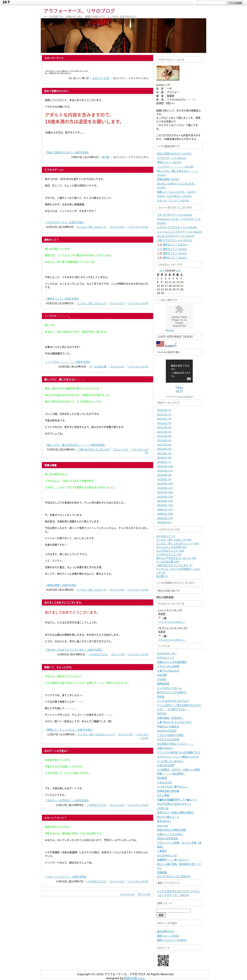Image resolution: width=247 pixels, height=980 pixels.
Task: Open the 最新トラックバックのRSS link
Action: [x=172, y=940]
